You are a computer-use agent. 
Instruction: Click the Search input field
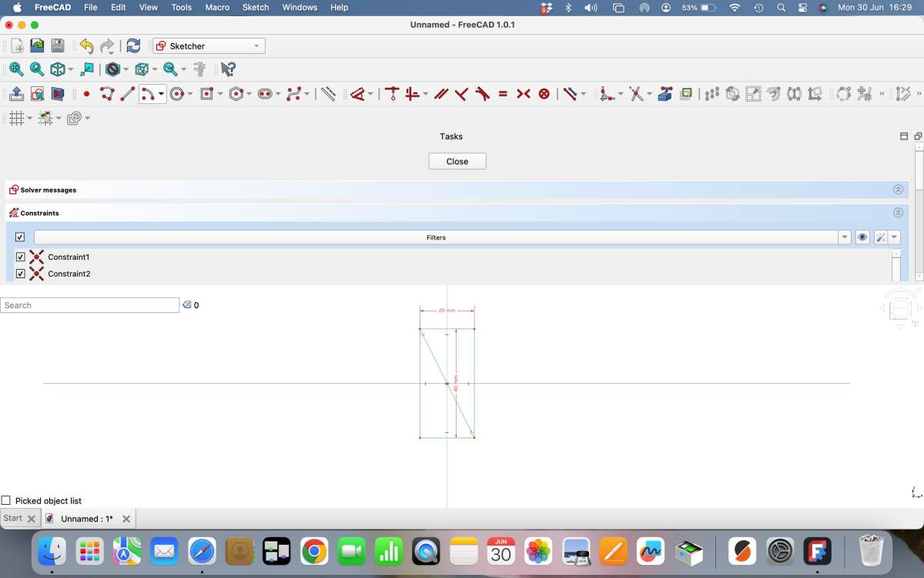point(89,305)
